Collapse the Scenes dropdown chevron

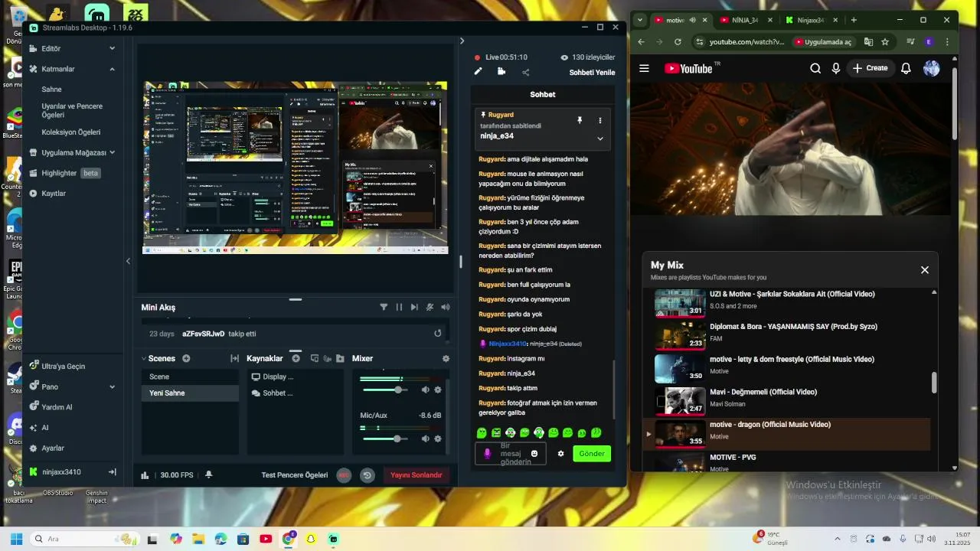click(x=143, y=358)
